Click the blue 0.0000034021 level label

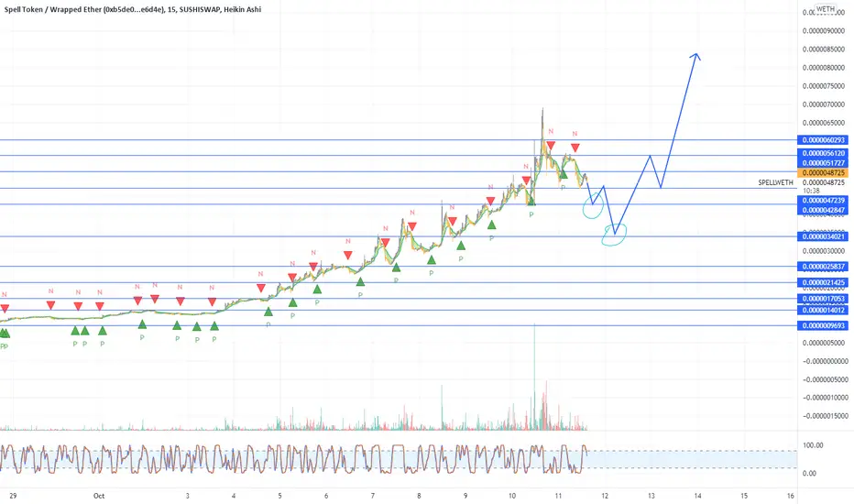(x=823, y=236)
